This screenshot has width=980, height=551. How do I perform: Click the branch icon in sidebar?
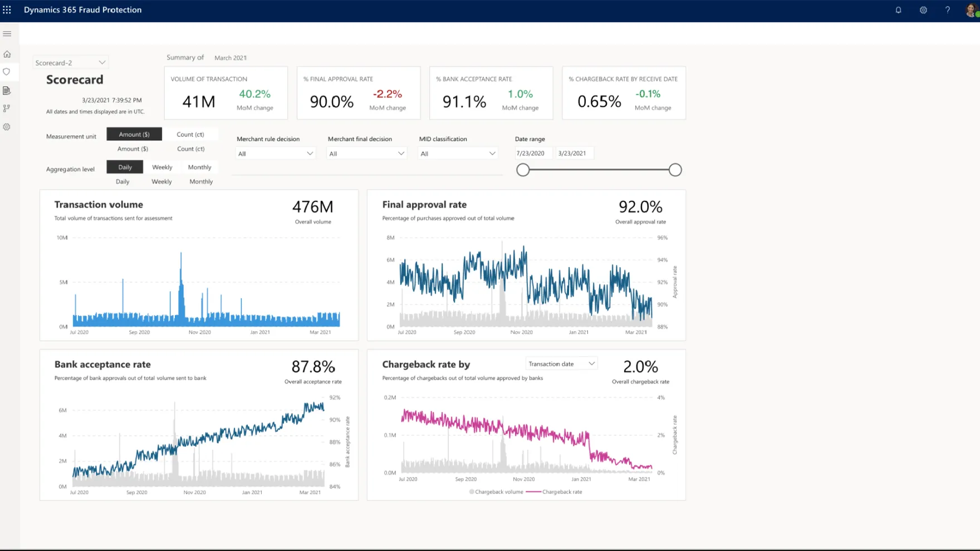click(x=7, y=109)
